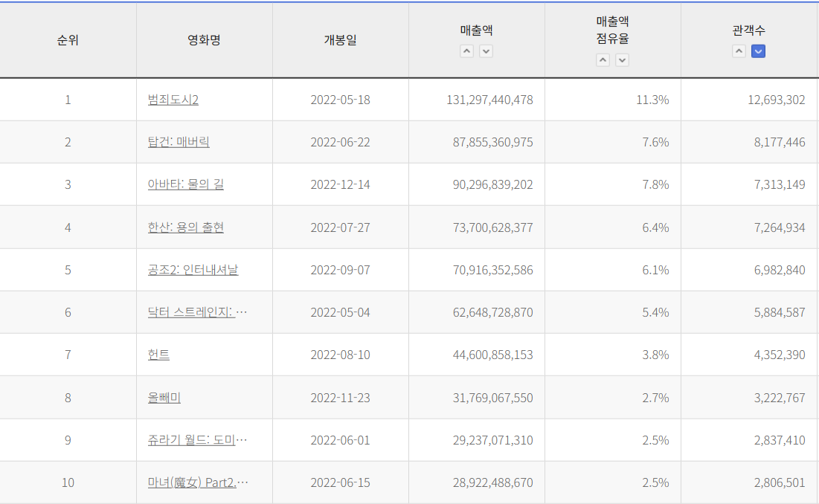
Task: Click the 마녀(魔女) Part2 title link
Action: [x=197, y=482]
